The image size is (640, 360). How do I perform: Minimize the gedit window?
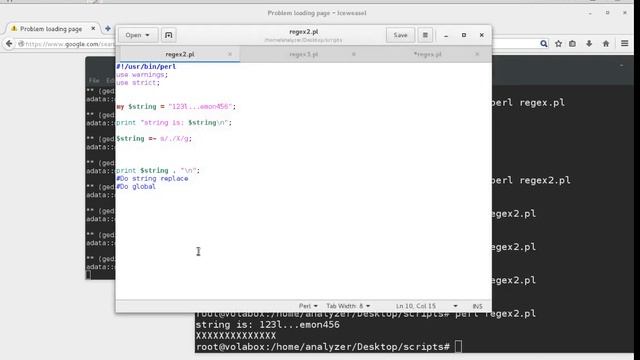pyautogui.click(x=446, y=35)
